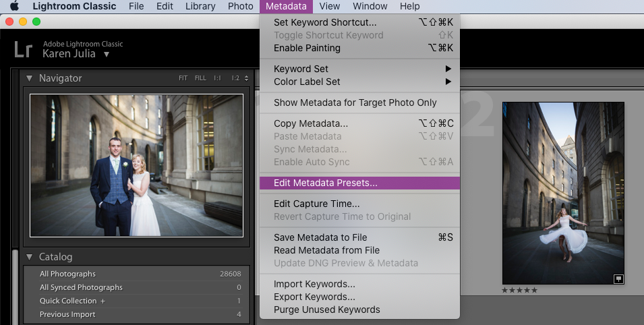This screenshot has height=325, width=644.
Task: Expand the Color Label Set submenu
Action: [359, 82]
